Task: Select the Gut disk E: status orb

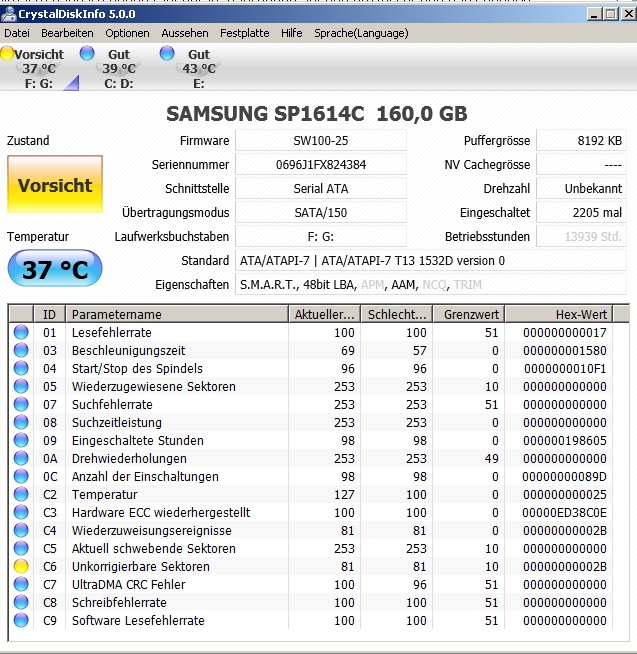Action: (167, 53)
